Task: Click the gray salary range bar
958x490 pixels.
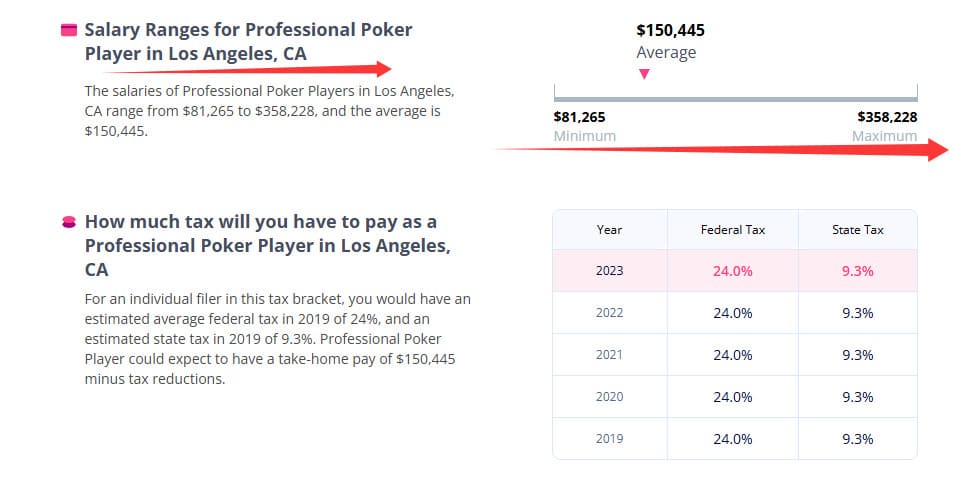Action: [735, 98]
